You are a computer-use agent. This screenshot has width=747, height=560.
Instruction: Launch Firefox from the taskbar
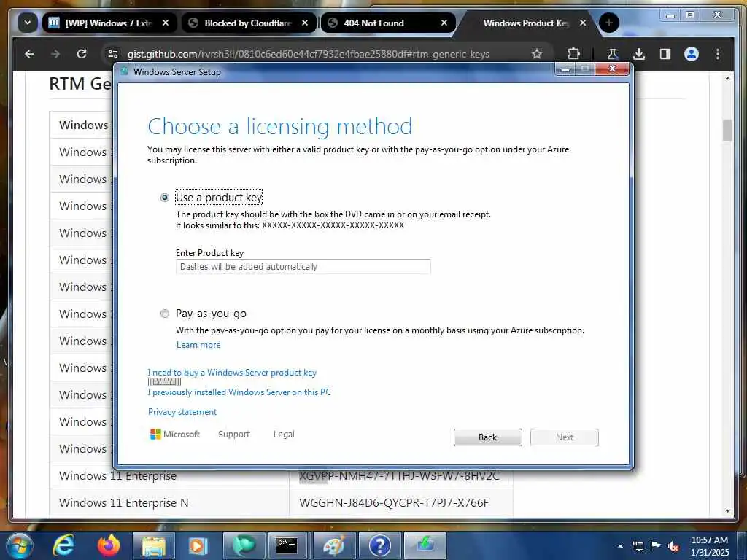[109, 545]
